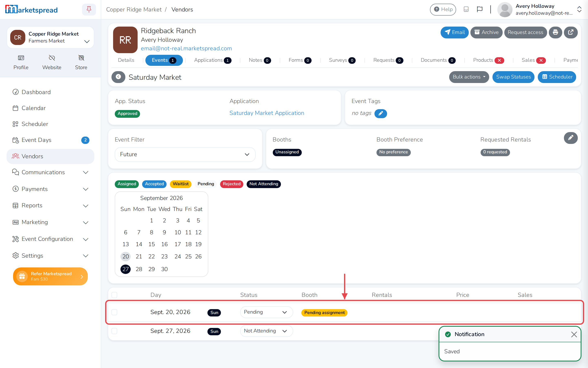588x368 pixels.
Task: Open vendor in new window icon
Action: (571, 32)
